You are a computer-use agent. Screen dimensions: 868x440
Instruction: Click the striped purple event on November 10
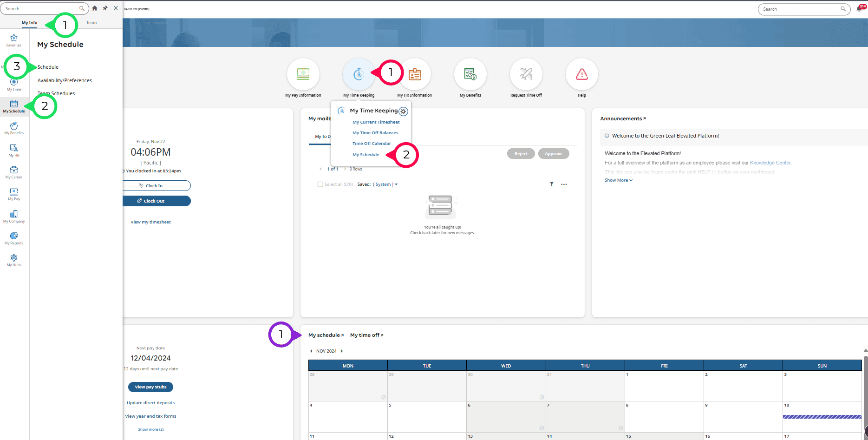pyautogui.click(x=822, y=417)
